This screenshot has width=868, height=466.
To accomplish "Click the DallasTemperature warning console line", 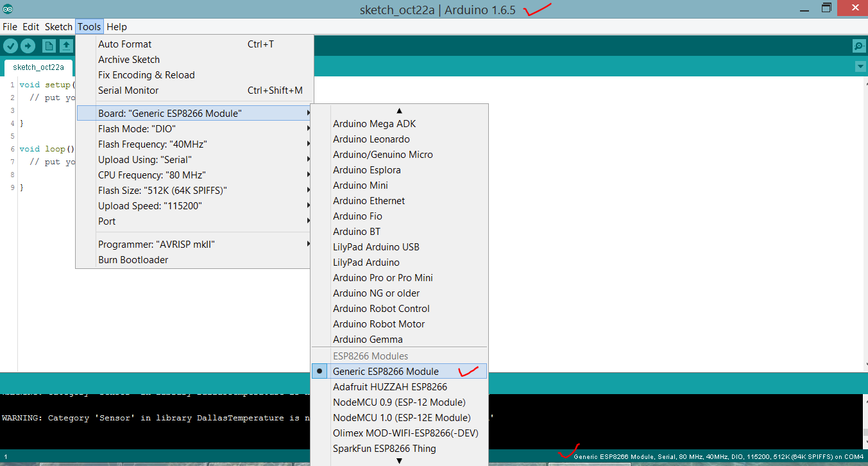I will 157,418.
